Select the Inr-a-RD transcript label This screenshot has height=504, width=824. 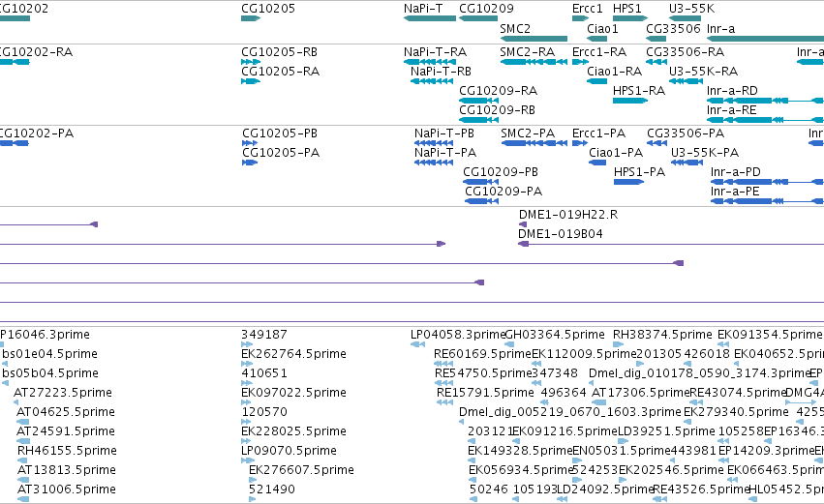(x=732, y=91)
